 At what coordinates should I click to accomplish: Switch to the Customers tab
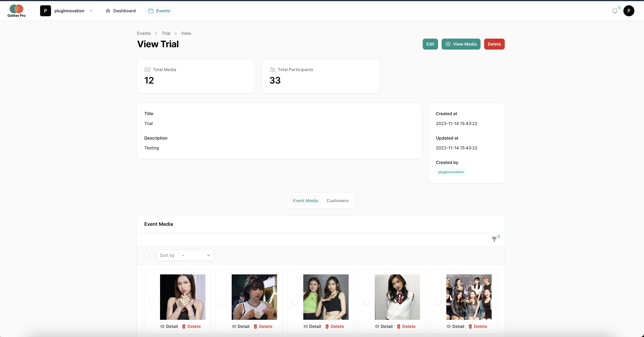click(337, 201)
